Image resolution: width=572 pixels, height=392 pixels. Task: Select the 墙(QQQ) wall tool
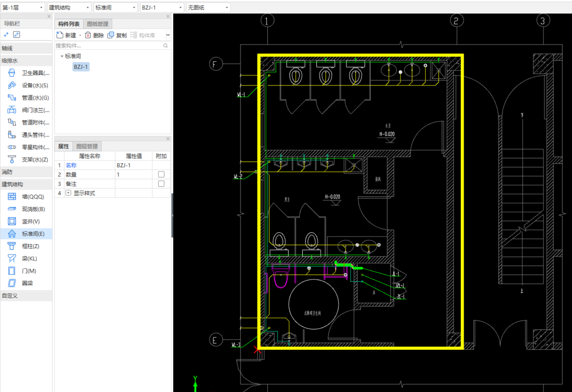click(27, 197)
